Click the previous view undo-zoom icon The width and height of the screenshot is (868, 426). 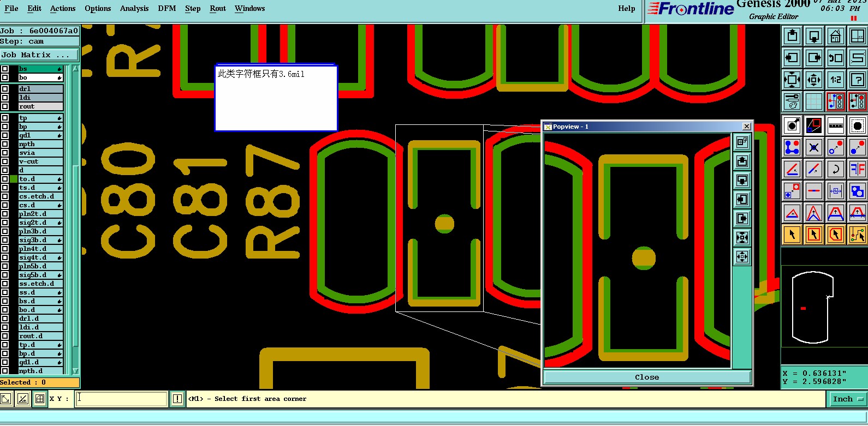point(836,58)
